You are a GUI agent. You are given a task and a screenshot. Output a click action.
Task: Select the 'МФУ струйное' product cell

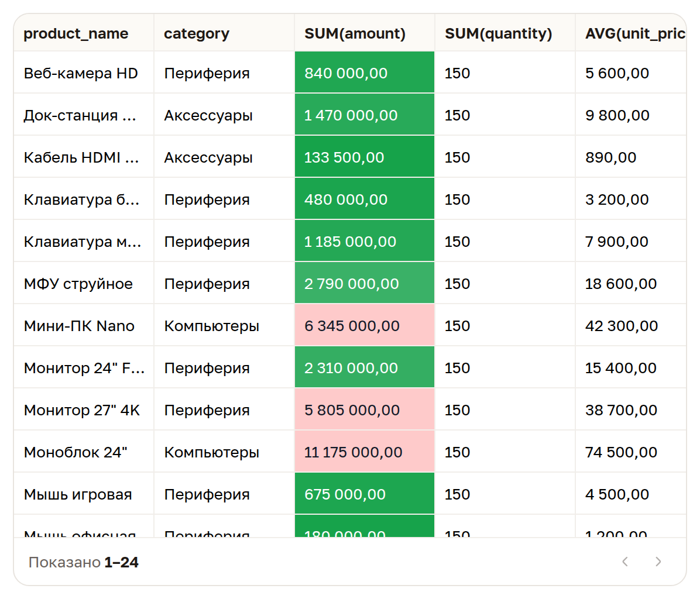84,283
